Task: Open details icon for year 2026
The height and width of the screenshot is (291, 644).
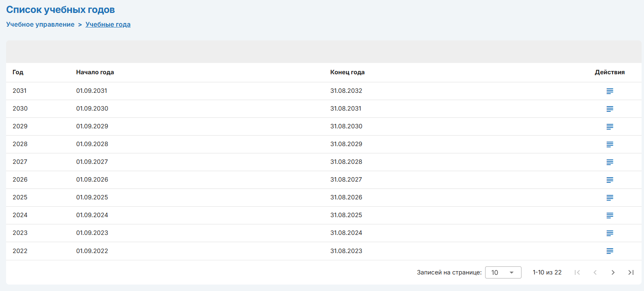Action: click(610, 180)
